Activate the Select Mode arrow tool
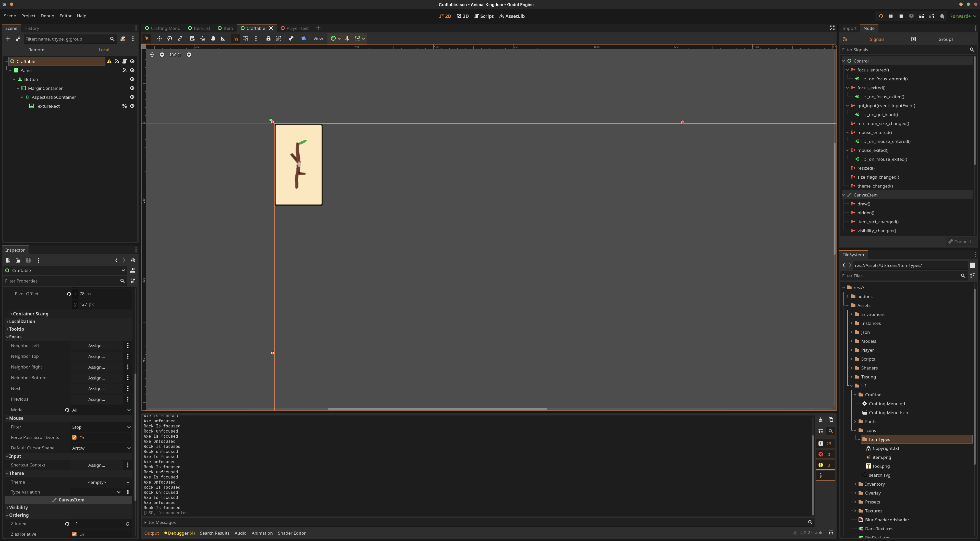The height and width of the screenshot is (541, 980). (x=147, y=39)
